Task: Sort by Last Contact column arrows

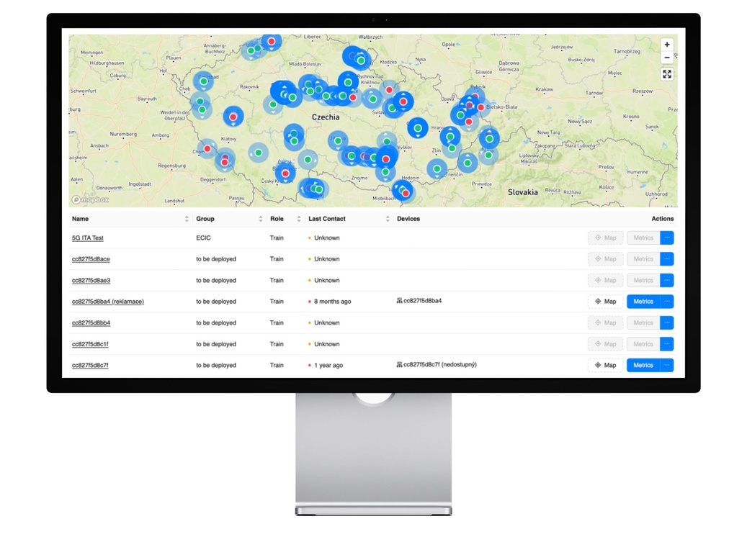Action: click(388, 219)
